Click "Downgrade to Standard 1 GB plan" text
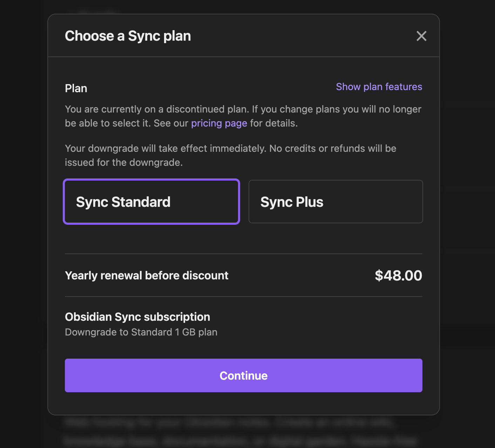 pyautogui.click(x=141, y=332)
